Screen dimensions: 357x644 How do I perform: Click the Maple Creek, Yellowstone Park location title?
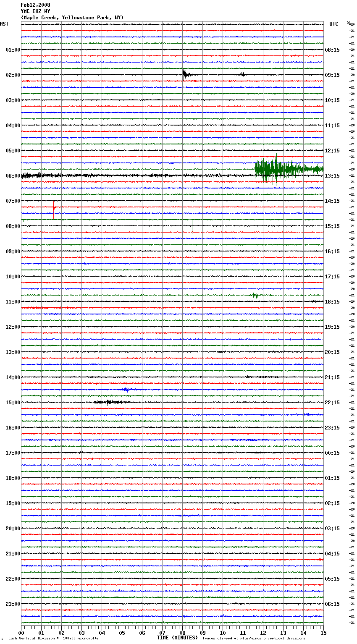click(72, 18)
